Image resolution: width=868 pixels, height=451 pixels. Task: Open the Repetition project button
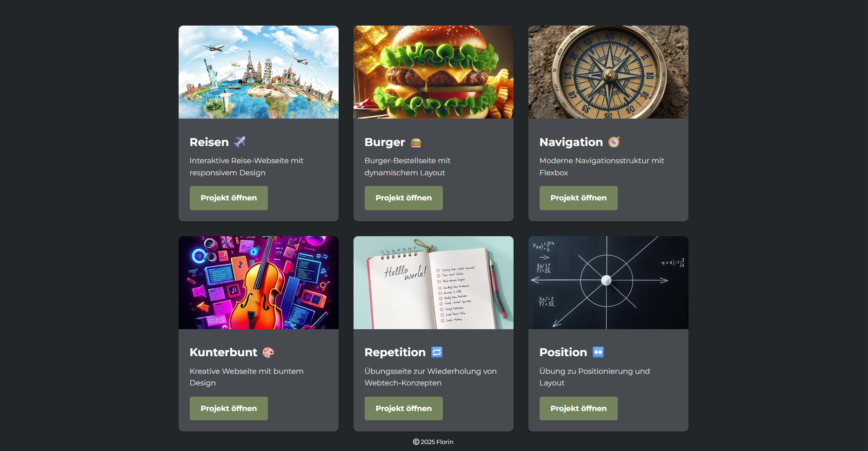(x=404, y=409)
